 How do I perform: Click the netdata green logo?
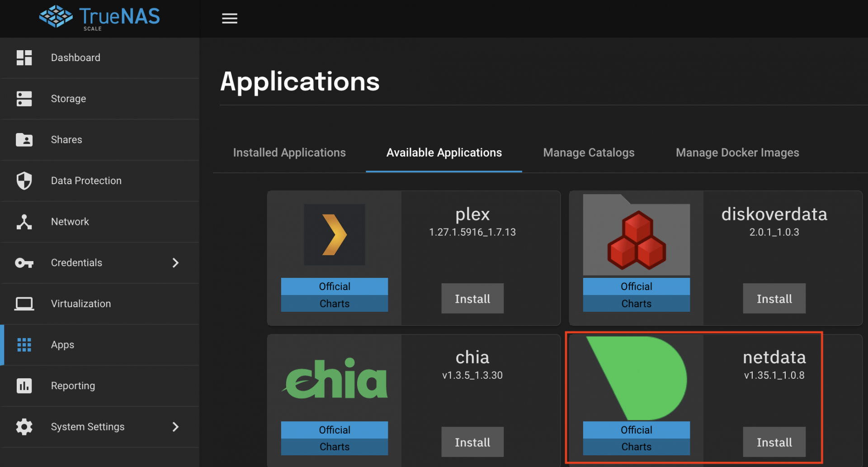(637, 378)
